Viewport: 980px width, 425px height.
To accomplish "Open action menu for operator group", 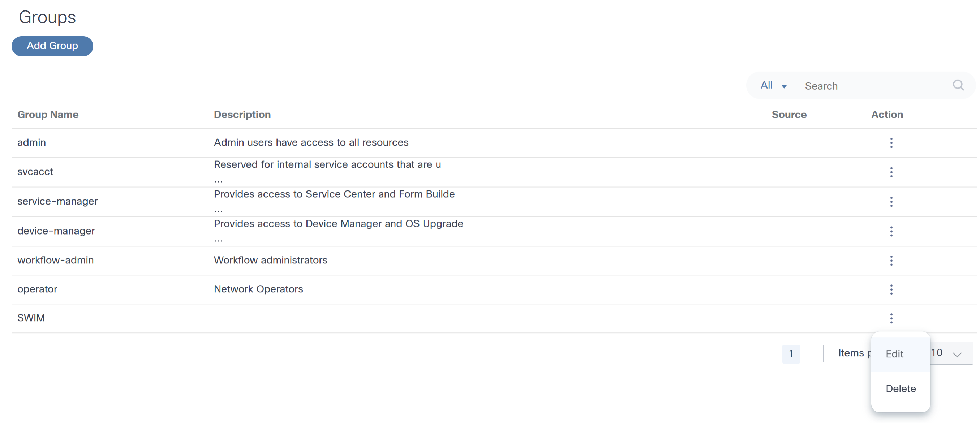I will click(x=891, y=289).
